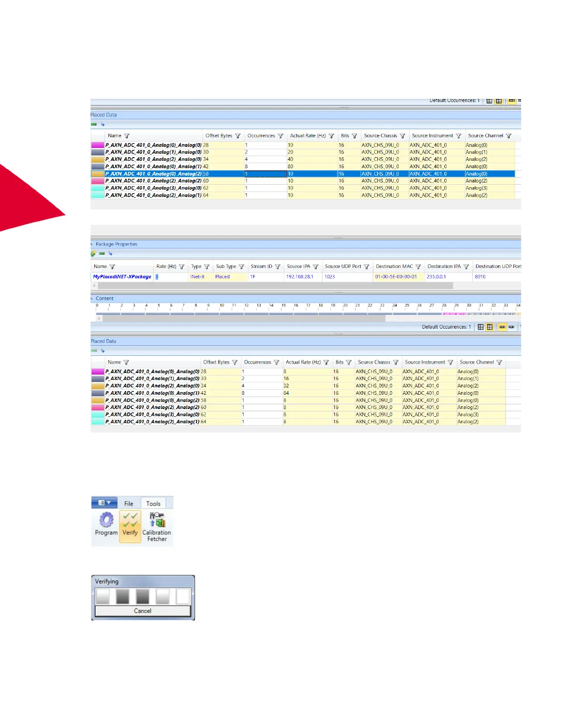563x728 pixels.
Task: Collapse the Content section
Action: (92, 298)
